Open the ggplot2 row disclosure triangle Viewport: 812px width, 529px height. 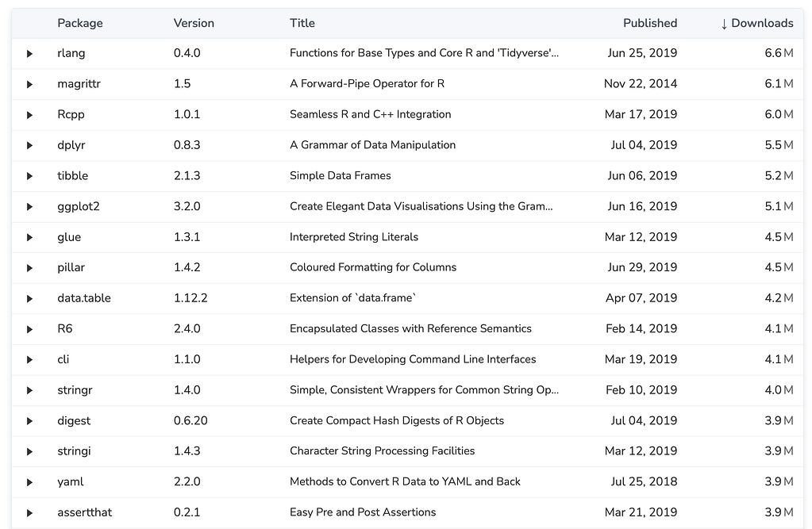point(29,207)
